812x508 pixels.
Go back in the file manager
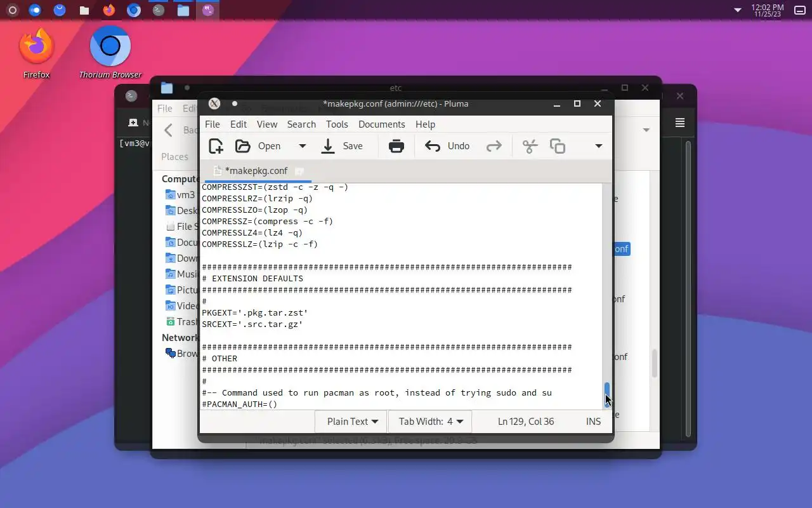[x=168, y=130]
